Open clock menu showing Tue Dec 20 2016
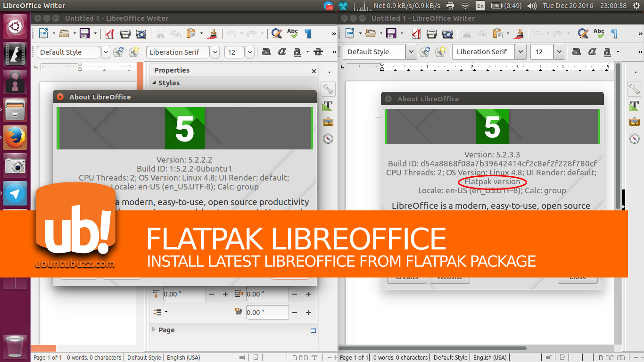The image size is (644, 362). pos(585,6)
